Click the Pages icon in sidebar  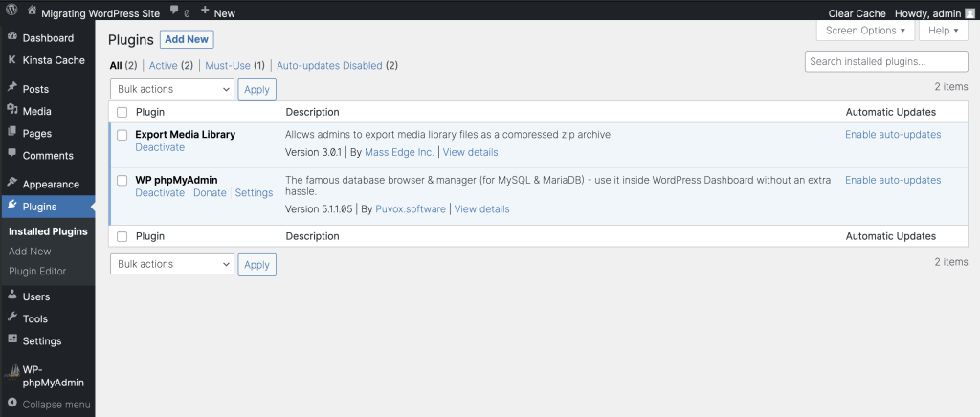click(x=11, y=132)
